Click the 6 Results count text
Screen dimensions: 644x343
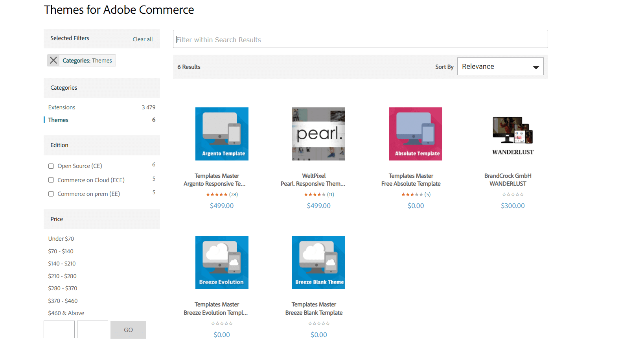[x=189, y=67]
